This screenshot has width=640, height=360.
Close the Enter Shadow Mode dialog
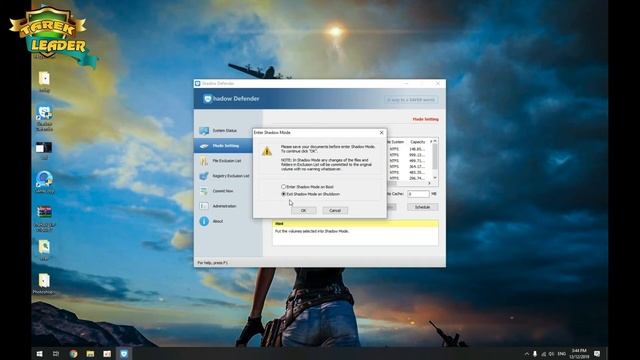pyautogui.click(x=382, y=133)
